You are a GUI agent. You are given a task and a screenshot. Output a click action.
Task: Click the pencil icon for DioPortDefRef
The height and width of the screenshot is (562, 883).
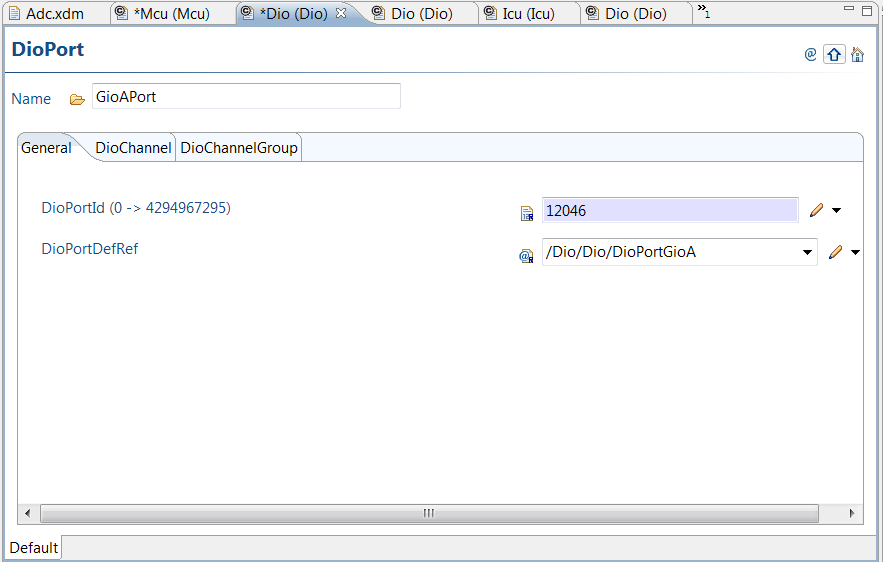coord(836,252)
